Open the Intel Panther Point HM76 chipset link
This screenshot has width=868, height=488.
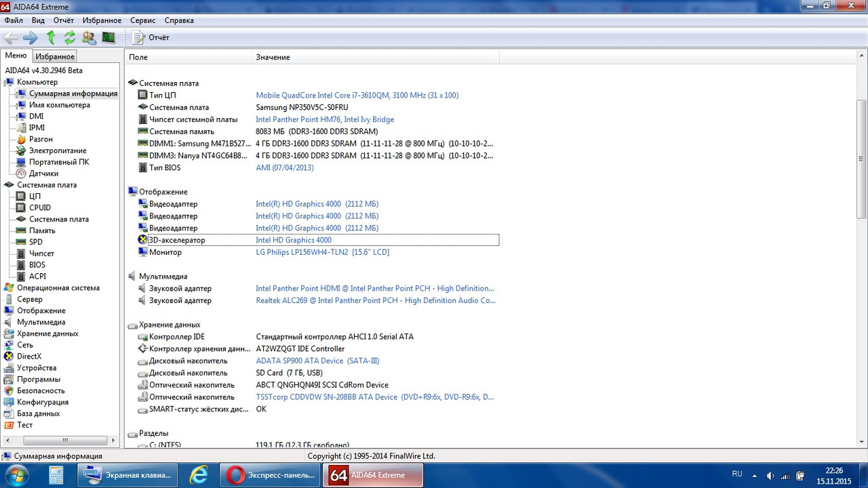(x=324, y=119)
